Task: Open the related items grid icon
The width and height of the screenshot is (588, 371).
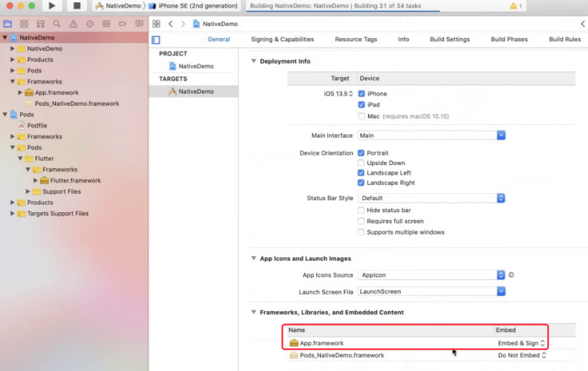Action: click(x=156, y=24)
